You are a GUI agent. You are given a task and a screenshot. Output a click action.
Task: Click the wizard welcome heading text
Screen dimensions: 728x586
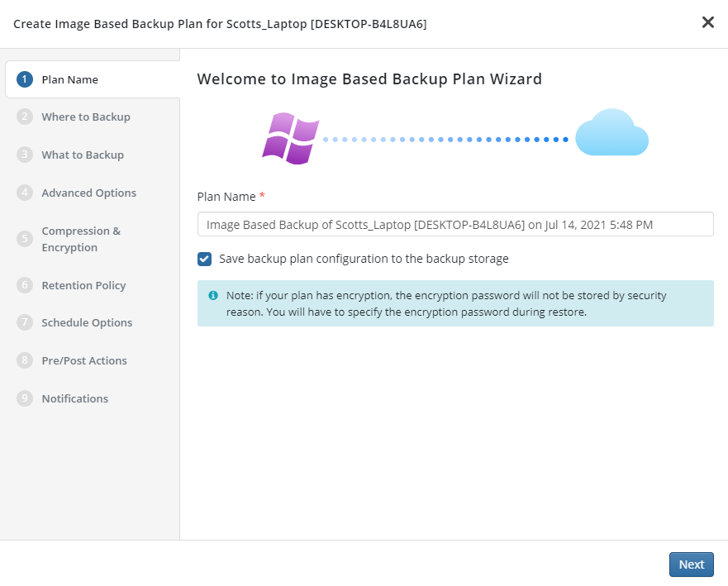(369, 79)
